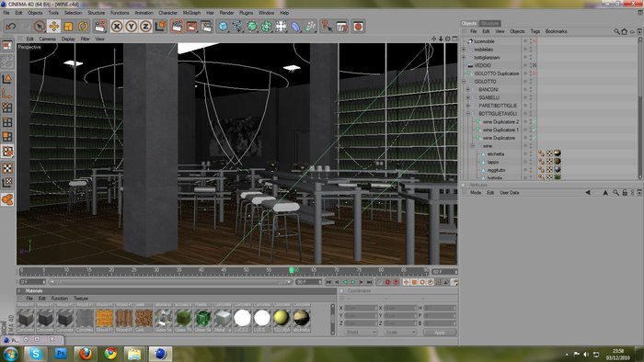The image size is (644, 362).
Task: Add a Cube primitive object
Action: [223, 27]
